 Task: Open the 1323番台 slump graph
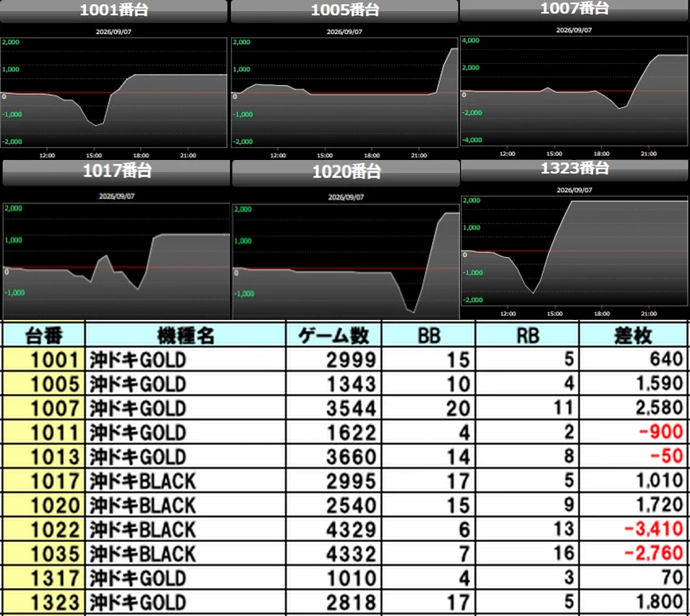pos(575,251)
